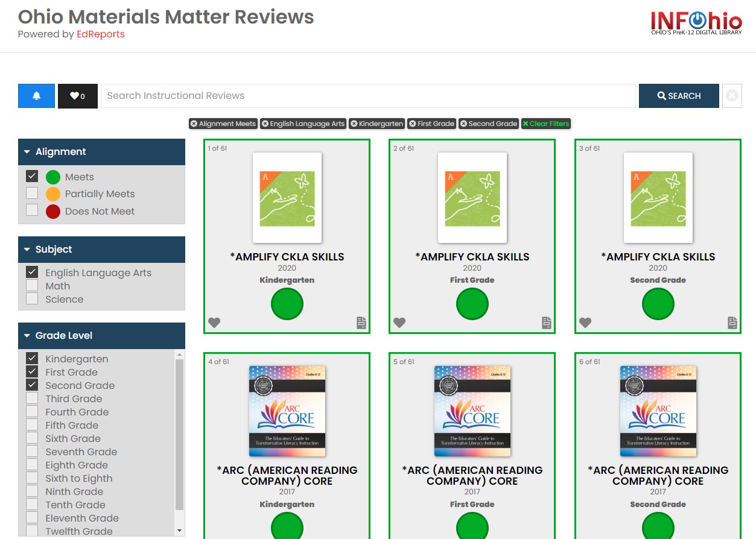Collapse the Subject filter panel
The image size is (756, 539).
(x=101, y=250)
